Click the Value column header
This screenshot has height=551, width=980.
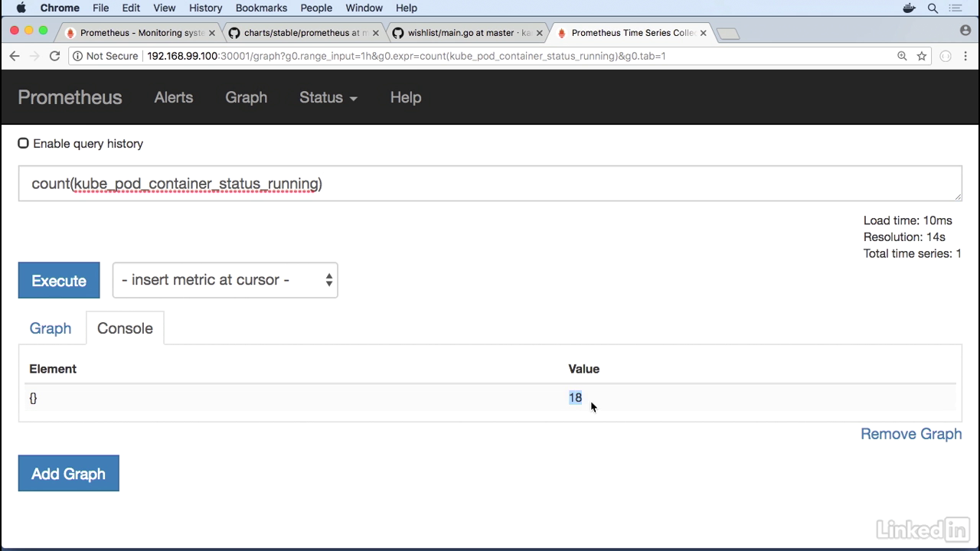pyautogui.click(x=583, y=369)
